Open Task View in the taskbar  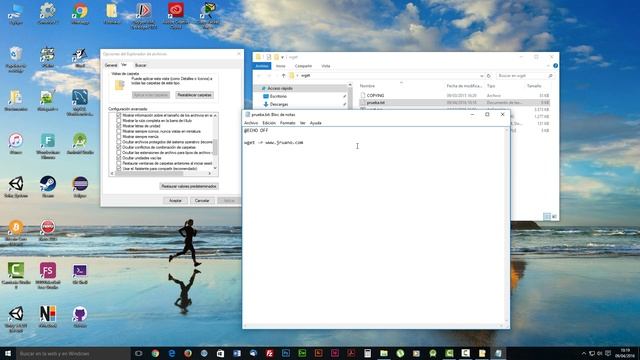tap(139, 353)
